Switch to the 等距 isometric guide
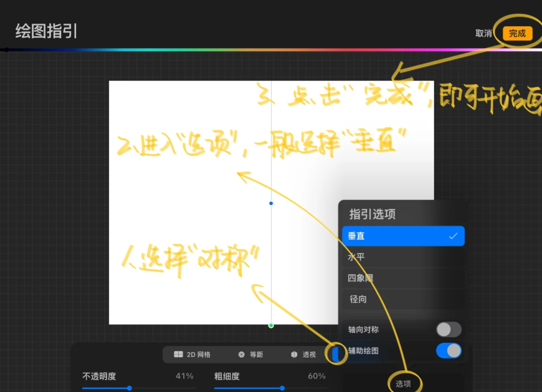 (x=250, y=355)
